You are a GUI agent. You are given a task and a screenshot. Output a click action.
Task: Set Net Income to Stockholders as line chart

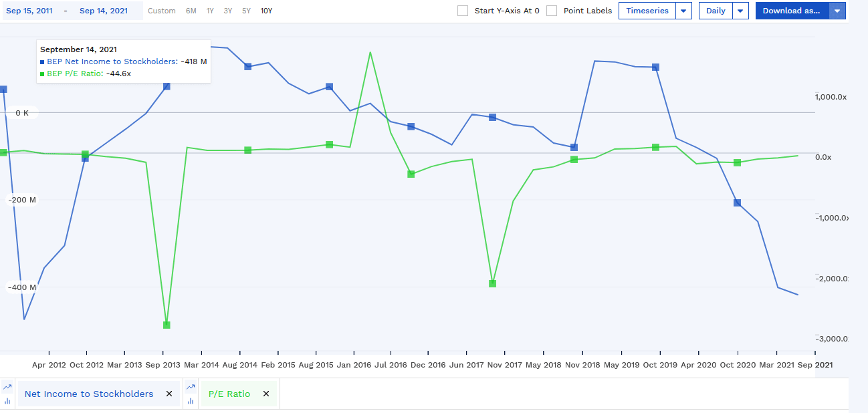(8, 387)
